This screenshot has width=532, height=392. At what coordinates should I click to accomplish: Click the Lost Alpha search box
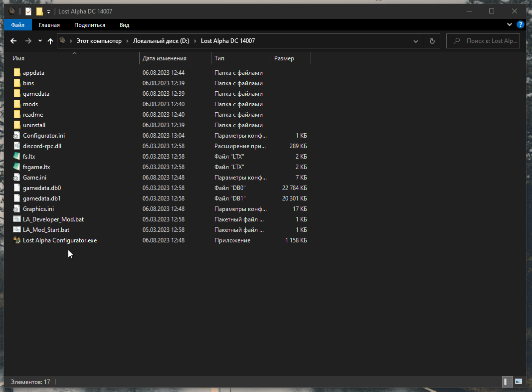pos(483,41)
